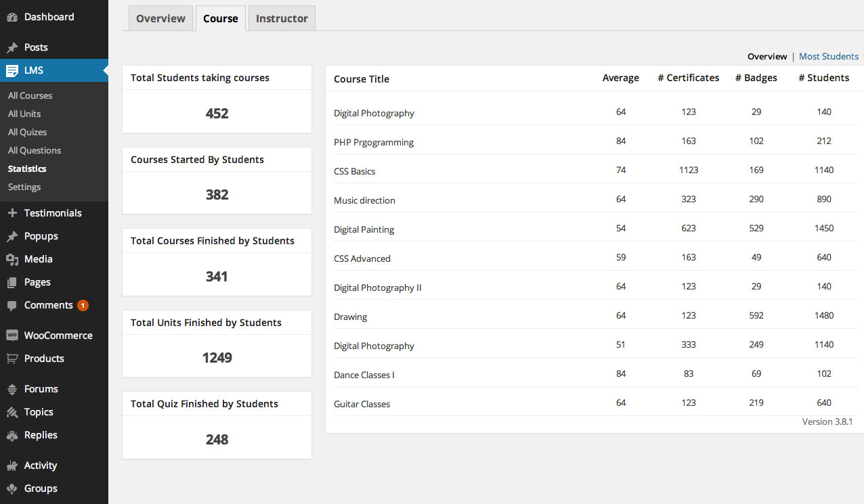
Task: Collapse the LMS menu arrow
Action: click(105, 70)
